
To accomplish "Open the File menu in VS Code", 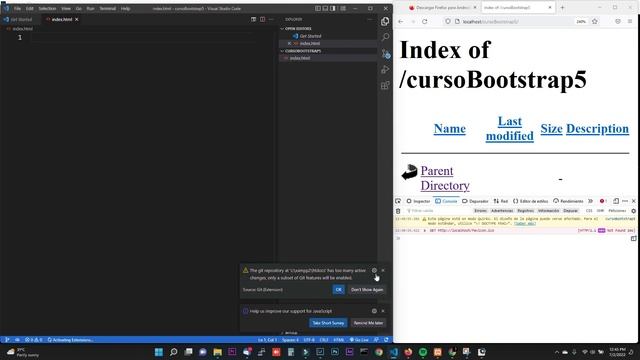I will [17, 8].
